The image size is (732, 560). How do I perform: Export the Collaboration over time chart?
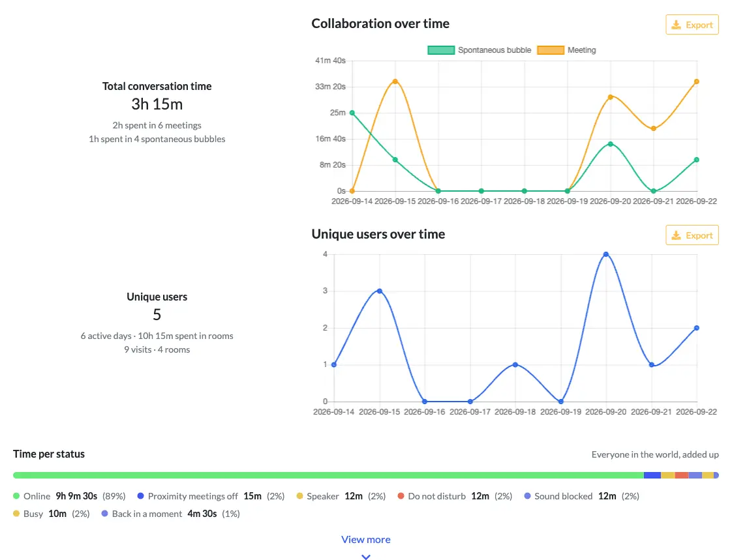tap(692, 25)
